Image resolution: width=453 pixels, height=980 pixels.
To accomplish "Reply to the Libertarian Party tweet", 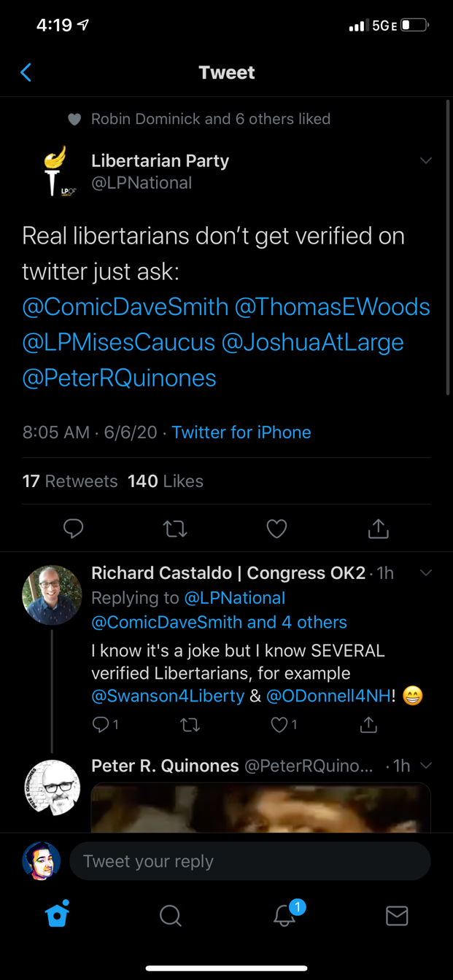I will click(73, 528).
